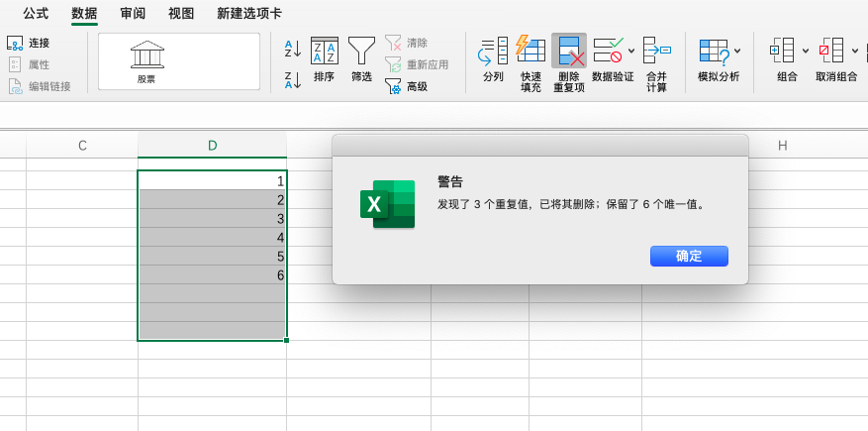Click the 属性 properties icon
This screenshot has height=431, width=868.
(x=15, y=64)
